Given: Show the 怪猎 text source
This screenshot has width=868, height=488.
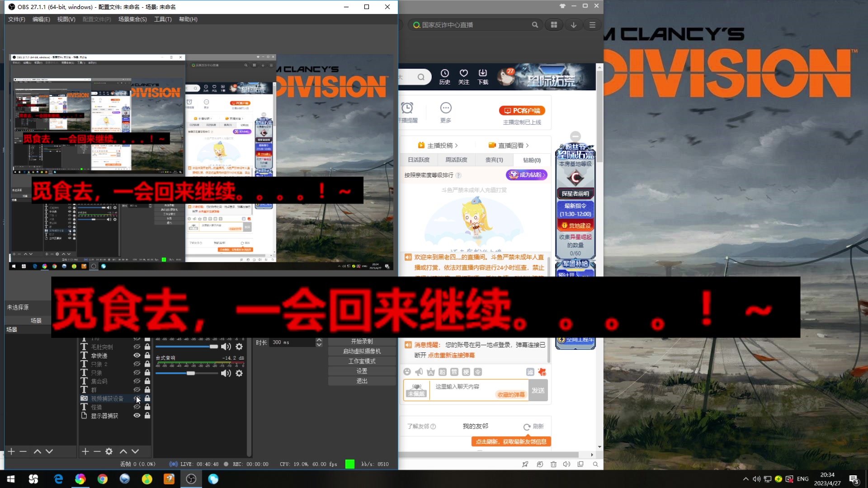Looking at the screenshot, I should [x=137, y=407].
